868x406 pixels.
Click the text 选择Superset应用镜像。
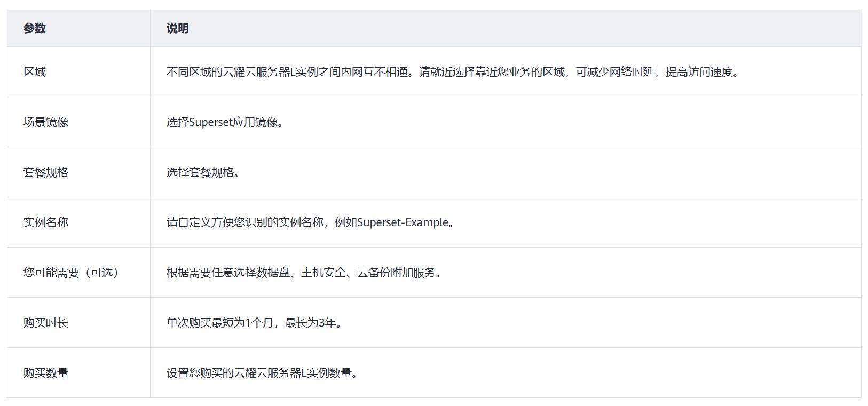(x=226, y=122)
